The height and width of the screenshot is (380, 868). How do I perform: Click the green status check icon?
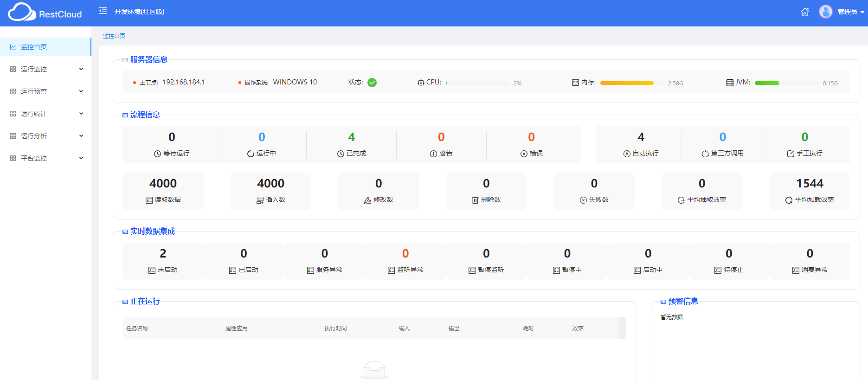tap(372, 83)
